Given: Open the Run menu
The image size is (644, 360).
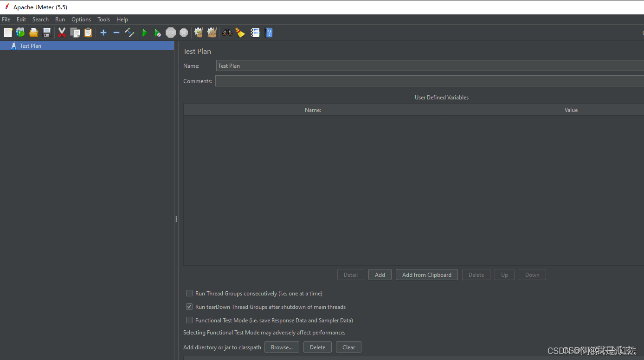Looking at the screenshot, I should (60, 20).
